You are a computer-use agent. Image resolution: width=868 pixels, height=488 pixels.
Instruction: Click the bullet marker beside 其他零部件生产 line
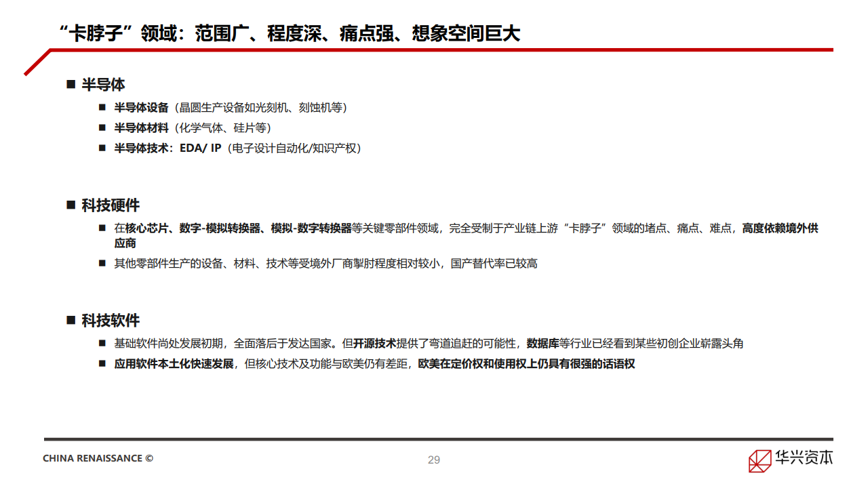(x=102, y=263)
